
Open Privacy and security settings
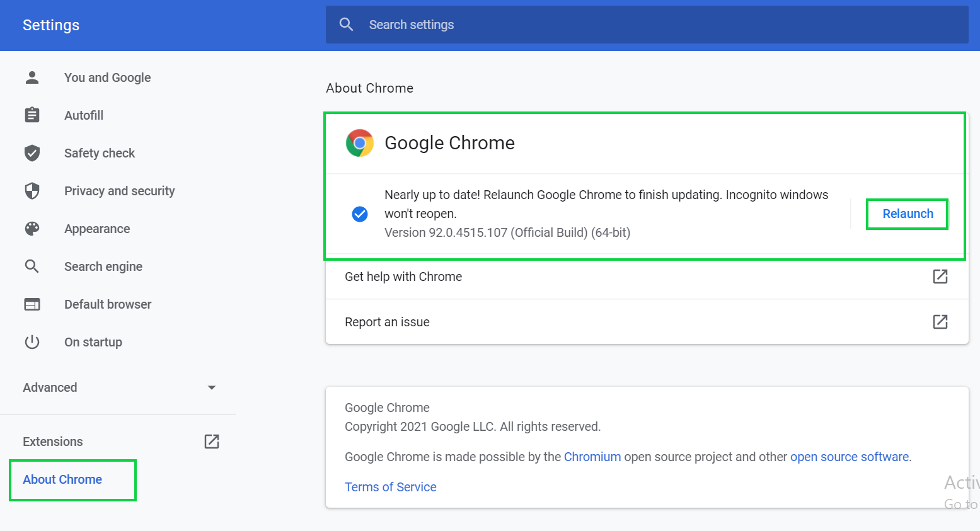pyautogui.click(x=120, y=191)
